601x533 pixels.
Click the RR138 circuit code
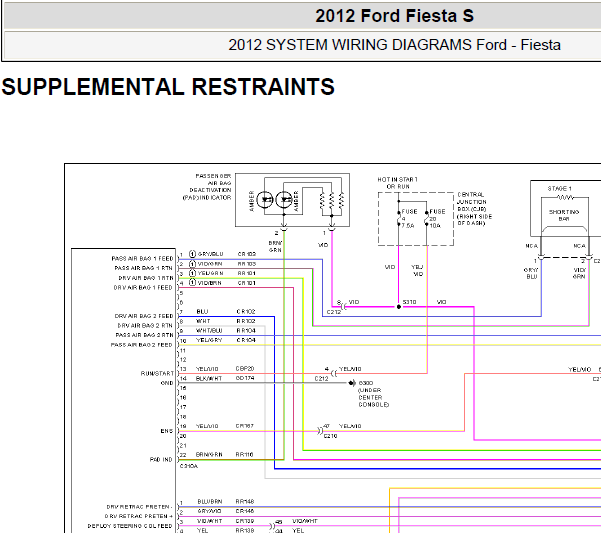245,530
